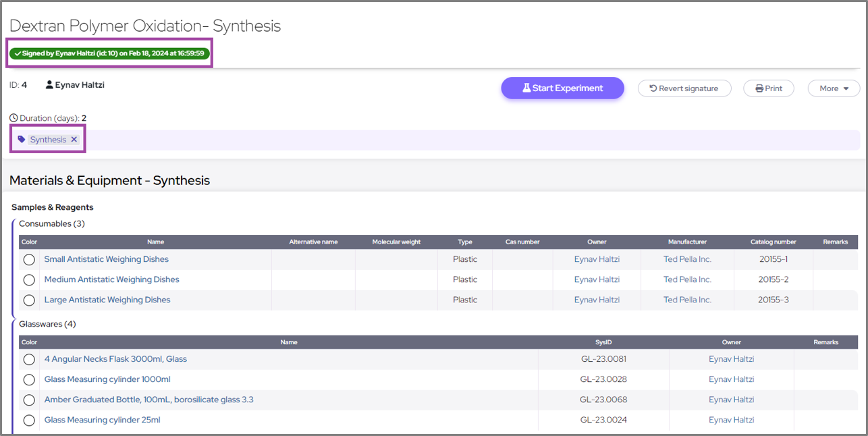Viewport: 868px width, 436px height.
Task: Click Revert signature button
Action: tap(684, 88)
